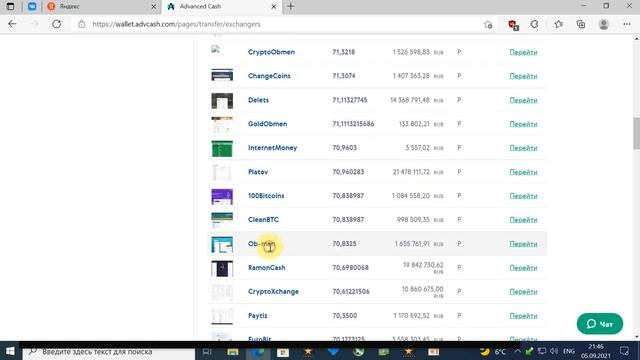
Task: Go back to previous page in browser
Action: coord(12,24)
